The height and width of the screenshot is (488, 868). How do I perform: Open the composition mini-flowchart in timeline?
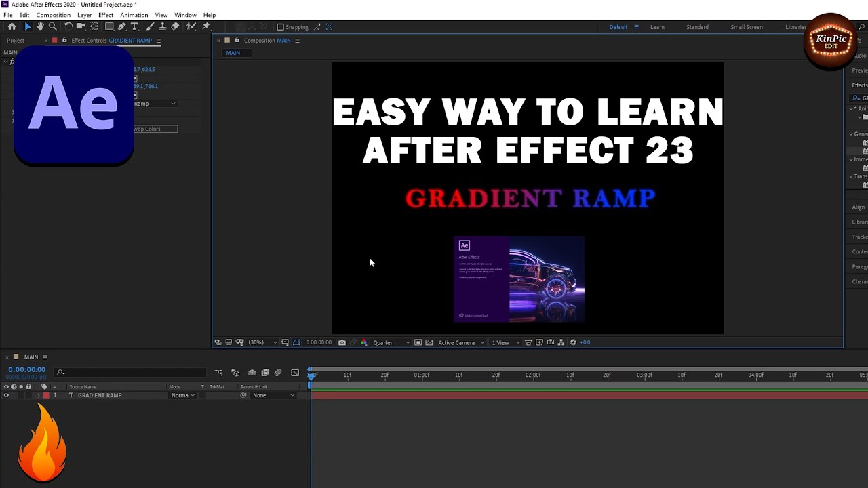218,373
